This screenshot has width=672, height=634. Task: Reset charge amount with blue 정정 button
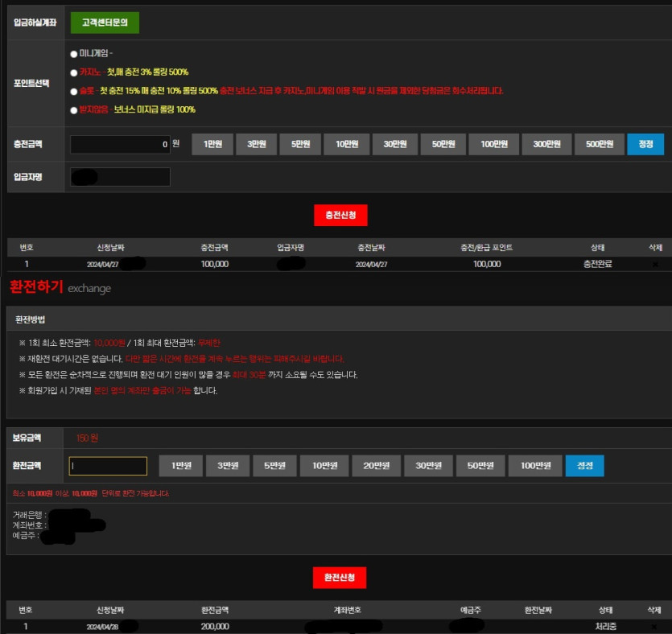click(x=645, y=145)
